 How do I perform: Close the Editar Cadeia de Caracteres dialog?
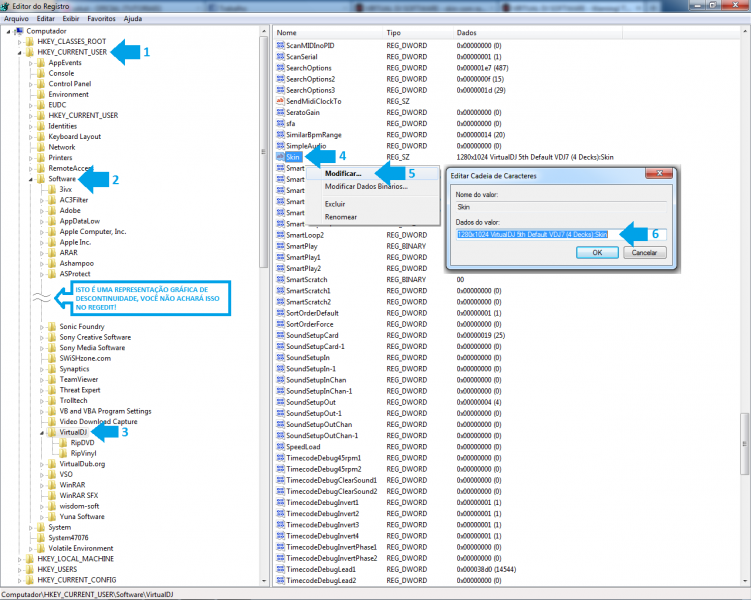pos(659,173)
